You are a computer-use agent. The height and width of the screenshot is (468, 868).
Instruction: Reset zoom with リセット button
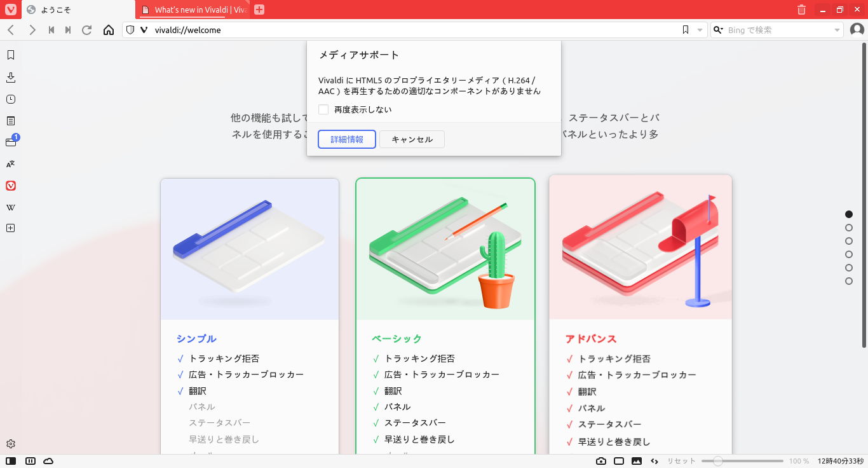(x=681, y=461)
